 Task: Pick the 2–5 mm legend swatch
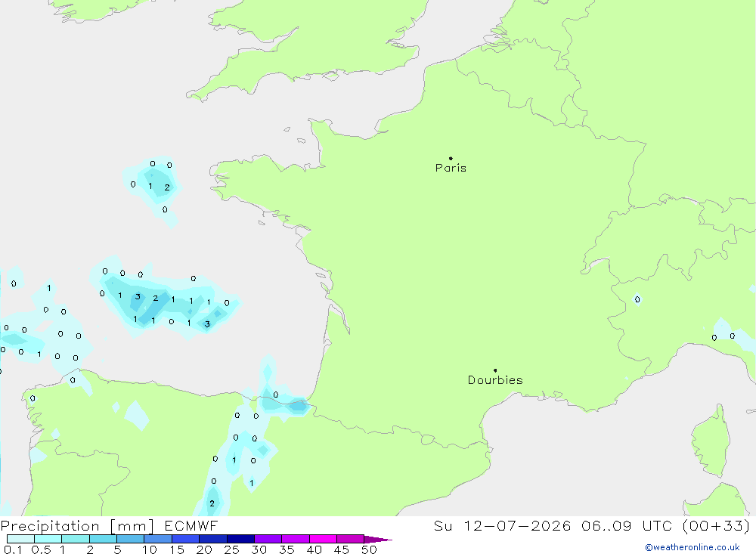pos(103,539)
